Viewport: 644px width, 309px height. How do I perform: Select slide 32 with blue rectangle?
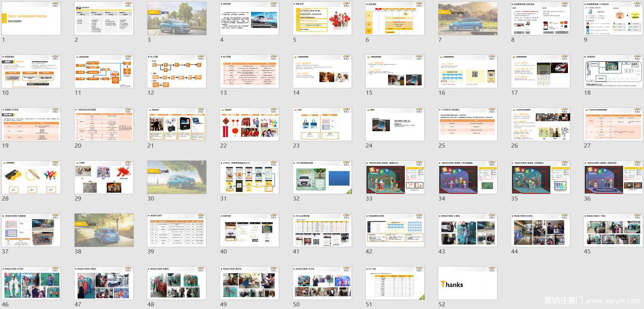coord(322,177)
